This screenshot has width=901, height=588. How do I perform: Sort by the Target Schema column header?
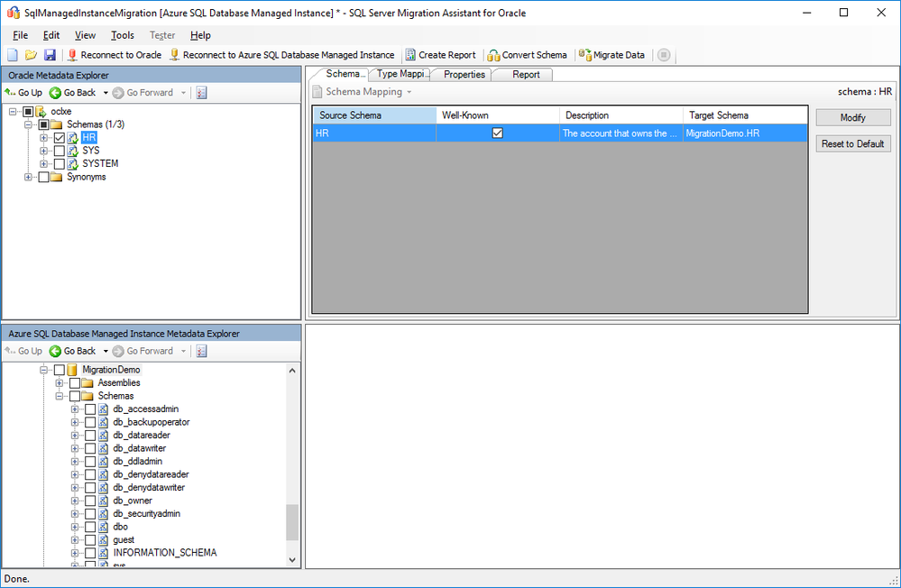(745, 115)
